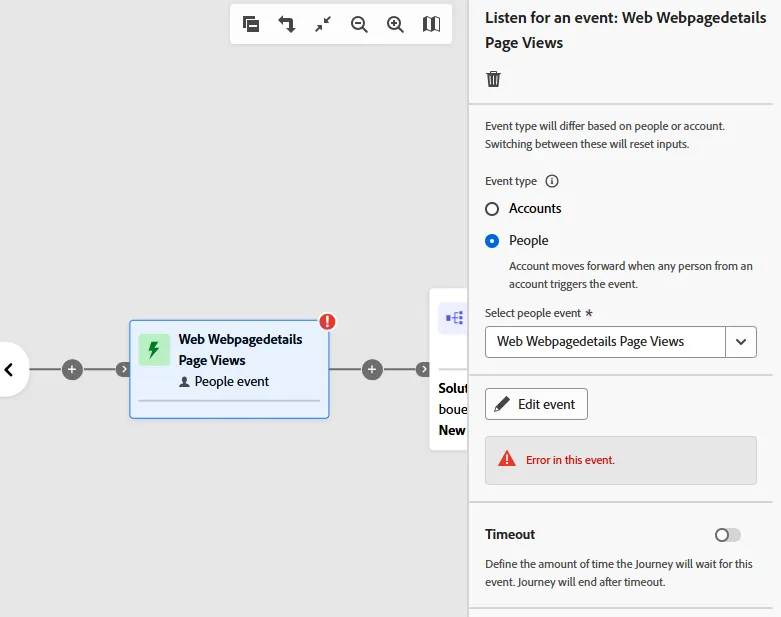Click the red error badge on node
This screenshot has width=781, height=617.
pyautogui.click(x=327, y=322)
